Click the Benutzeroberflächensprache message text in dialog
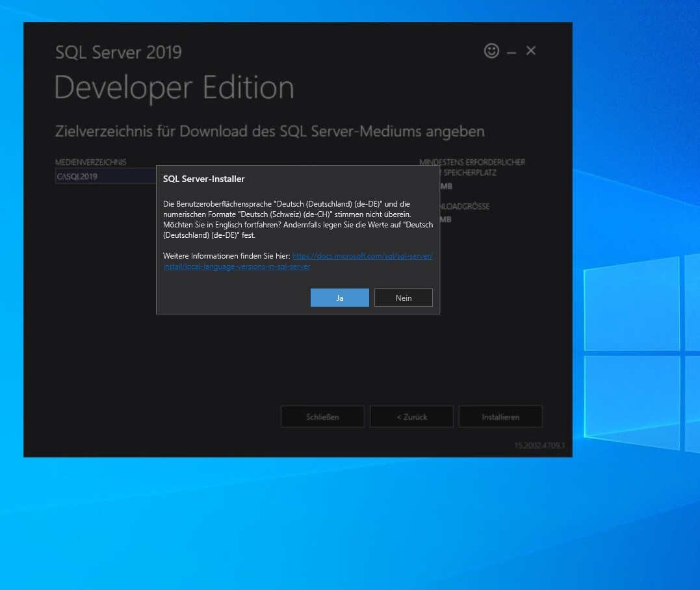The height and width of the screenshot is (590, 700). [298, 220]
